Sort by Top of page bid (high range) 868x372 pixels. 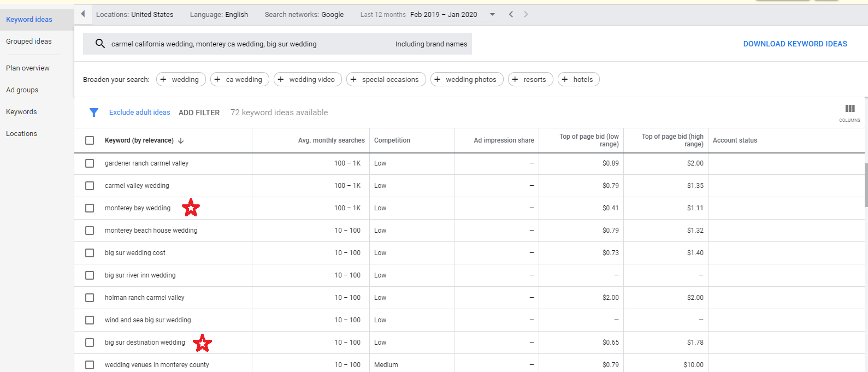point(672,140)
